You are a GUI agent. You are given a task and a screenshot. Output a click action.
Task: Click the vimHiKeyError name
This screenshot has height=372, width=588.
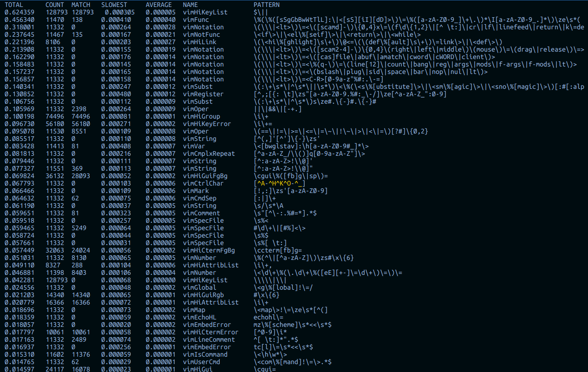pos(207,124)
